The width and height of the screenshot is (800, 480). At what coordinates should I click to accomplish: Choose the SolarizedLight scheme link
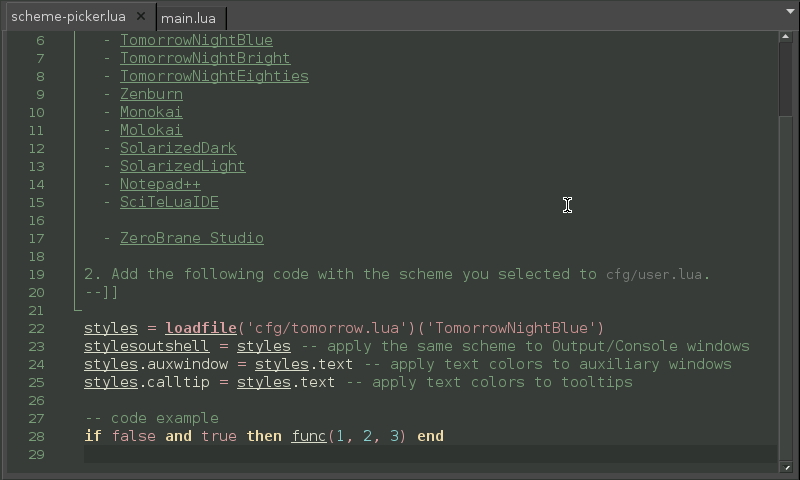click(x=183, y=166)
